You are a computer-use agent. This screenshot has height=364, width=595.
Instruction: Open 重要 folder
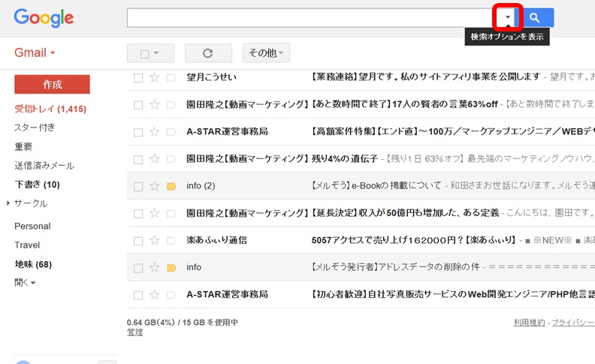[23, 146]
